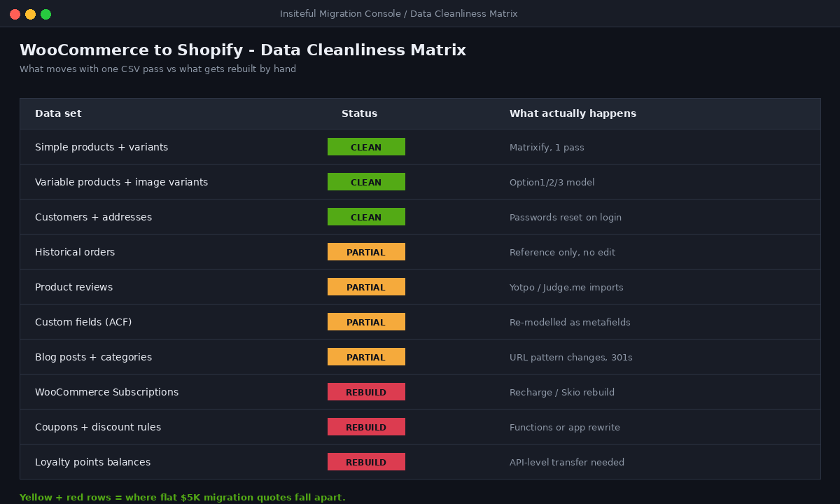Click the CLEAN badge for Variable products

366,182
